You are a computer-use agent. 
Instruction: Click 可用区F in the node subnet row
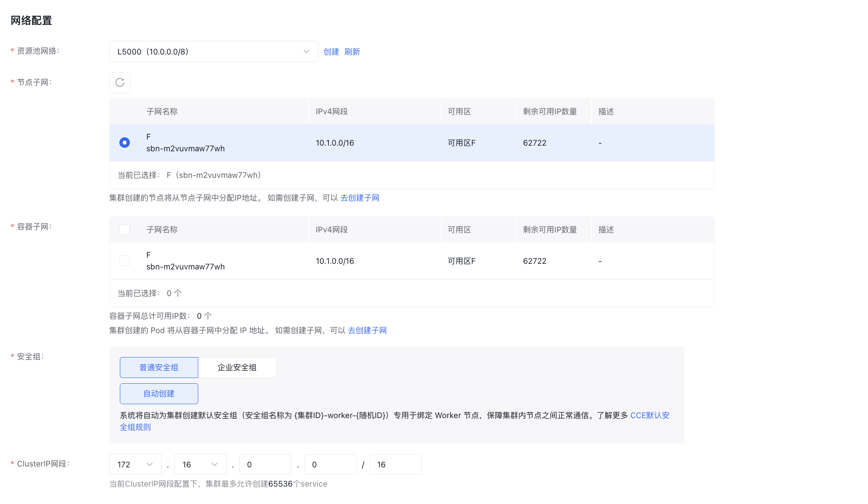(462, 143)
